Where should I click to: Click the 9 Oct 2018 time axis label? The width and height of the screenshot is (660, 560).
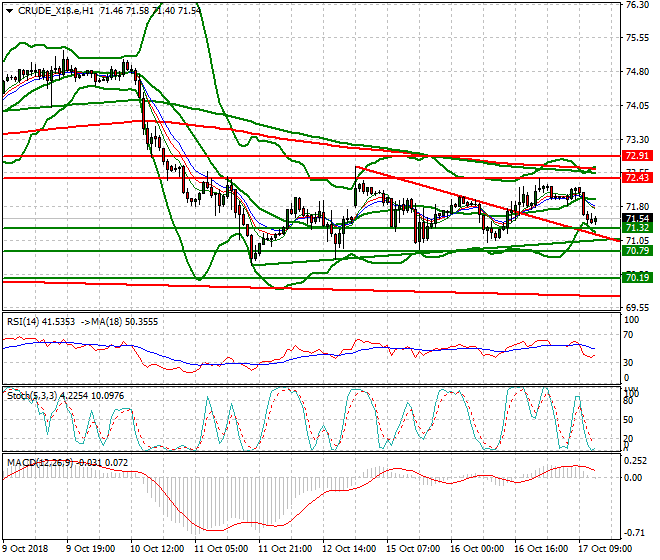[25, 549]
